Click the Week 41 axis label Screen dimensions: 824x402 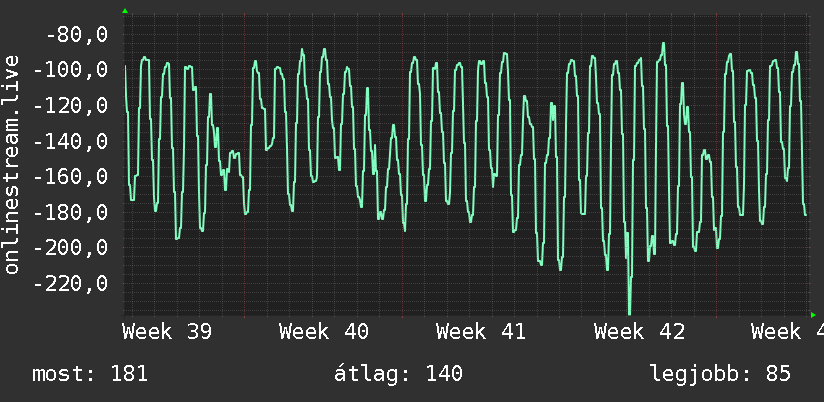[481, 332]
